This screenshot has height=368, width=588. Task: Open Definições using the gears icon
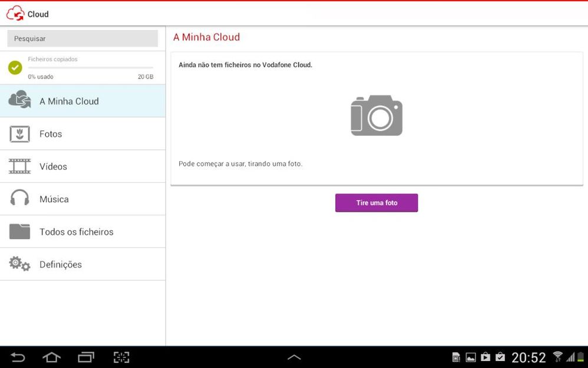pyautogui.click(x=19, y=264)
